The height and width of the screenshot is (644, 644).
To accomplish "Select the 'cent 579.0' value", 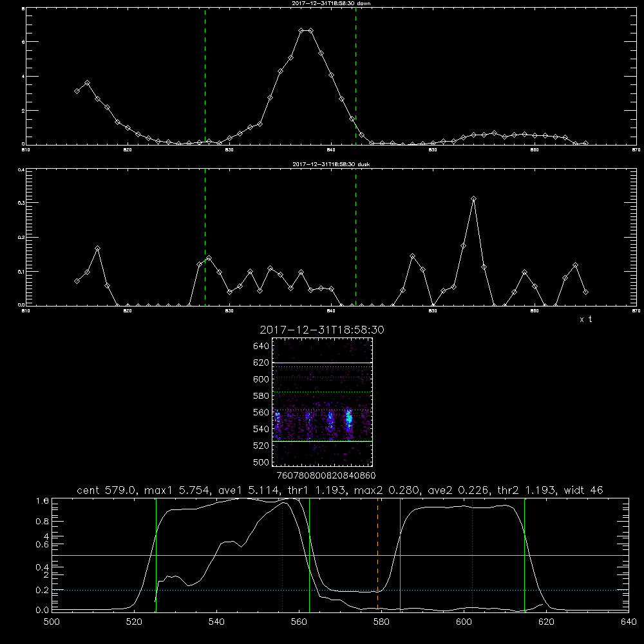I will click(108, 490).
